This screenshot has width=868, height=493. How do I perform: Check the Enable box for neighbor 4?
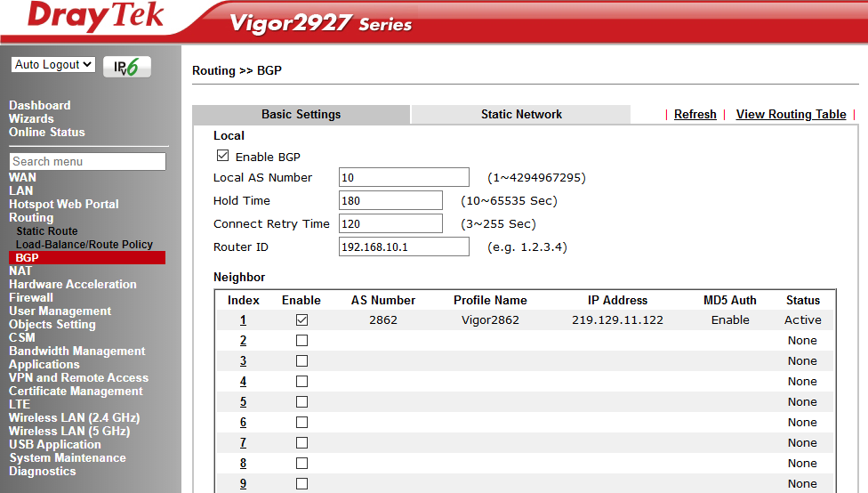301,381
